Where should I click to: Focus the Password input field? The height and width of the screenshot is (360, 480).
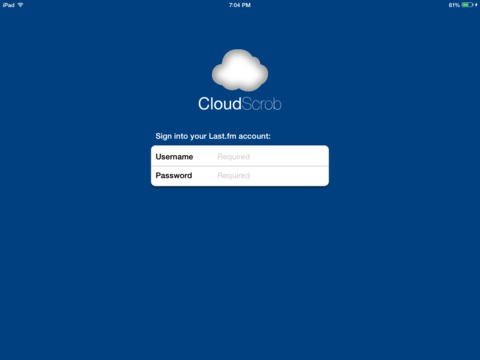point(240,176)
